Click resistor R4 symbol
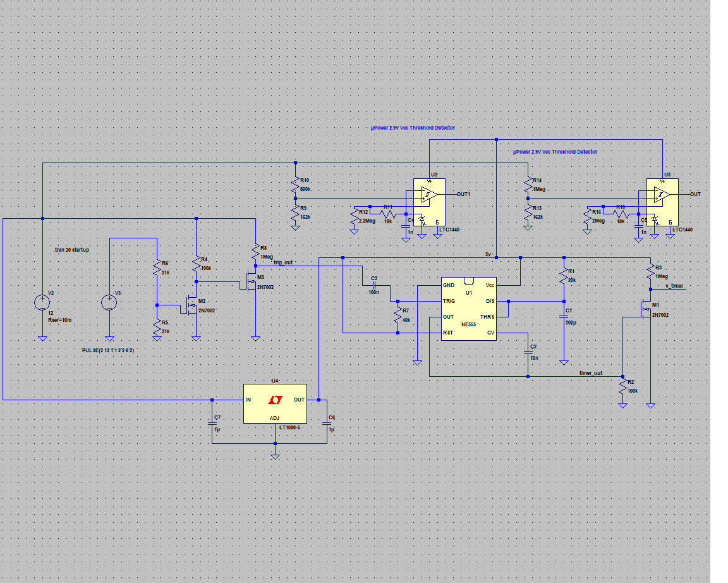The image size is (728, 583). point(196,264)
